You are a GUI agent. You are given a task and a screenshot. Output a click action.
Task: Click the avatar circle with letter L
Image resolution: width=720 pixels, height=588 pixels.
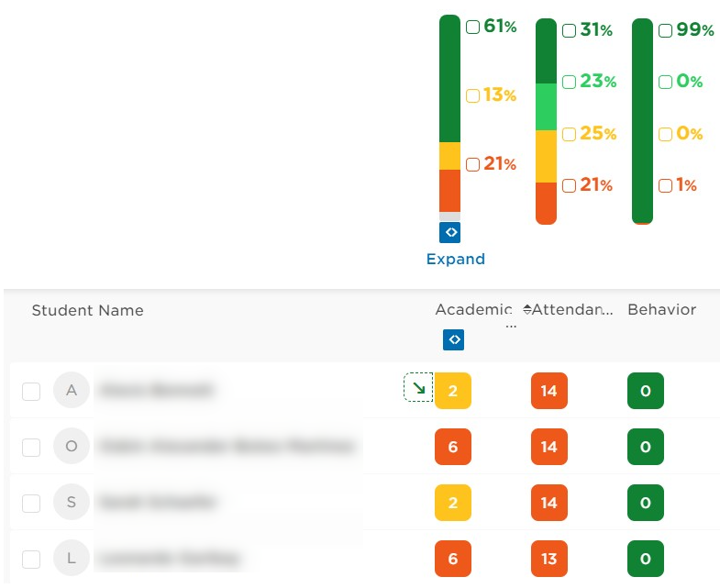tap(72, 558)
